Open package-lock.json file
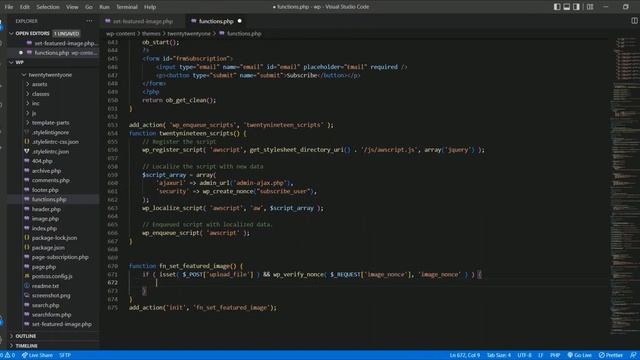The height and width of the screenshot is (360, 640). click(53, 238)
